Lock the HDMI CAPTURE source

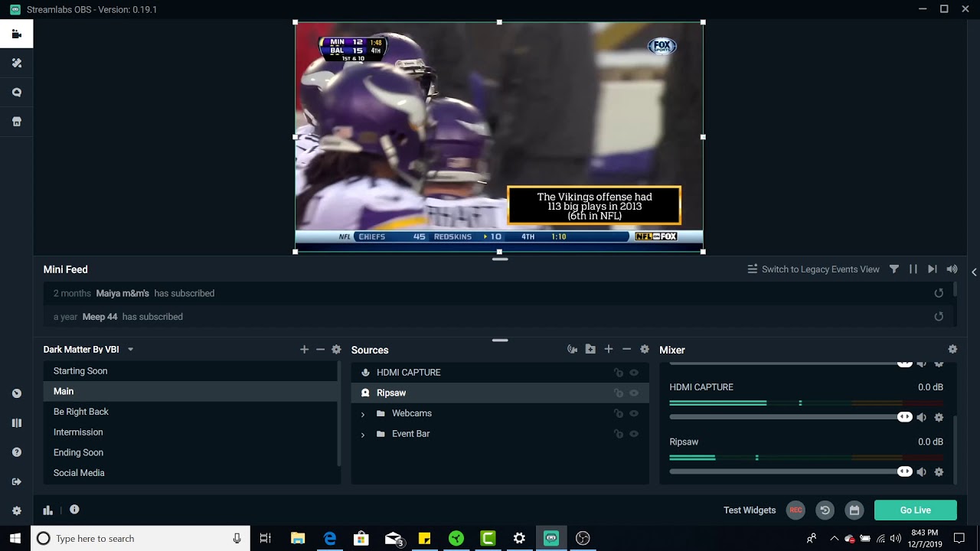coord(619,373)
